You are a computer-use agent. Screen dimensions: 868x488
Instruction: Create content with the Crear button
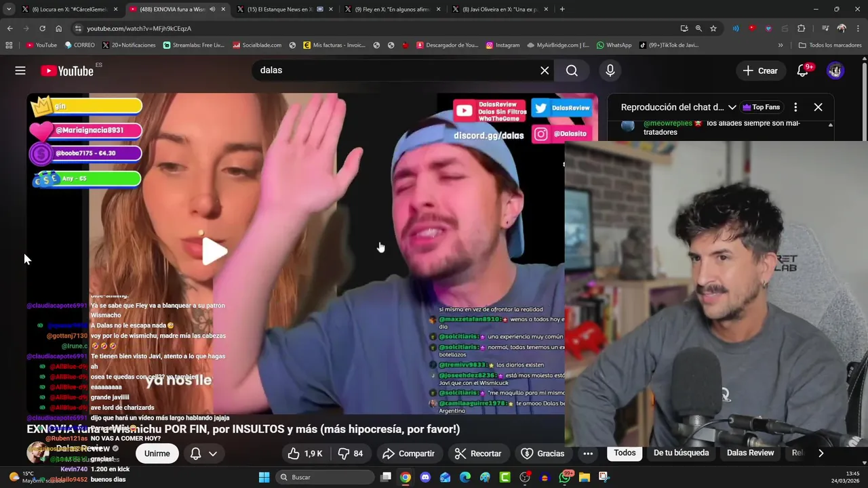pos(760,70)
